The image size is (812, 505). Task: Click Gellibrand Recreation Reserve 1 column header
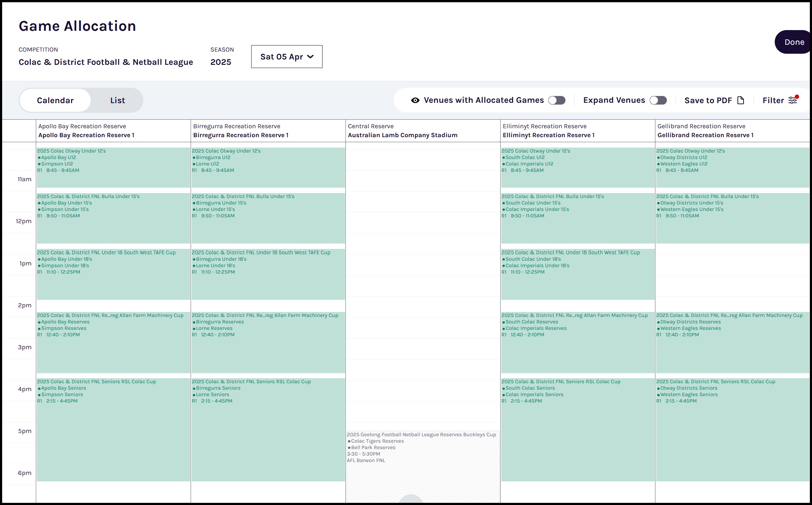click(x=732, y=131)
